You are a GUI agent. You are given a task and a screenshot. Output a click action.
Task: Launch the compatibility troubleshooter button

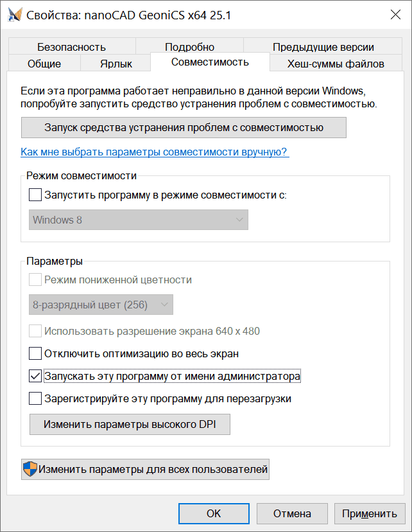(x=184, y=127)
